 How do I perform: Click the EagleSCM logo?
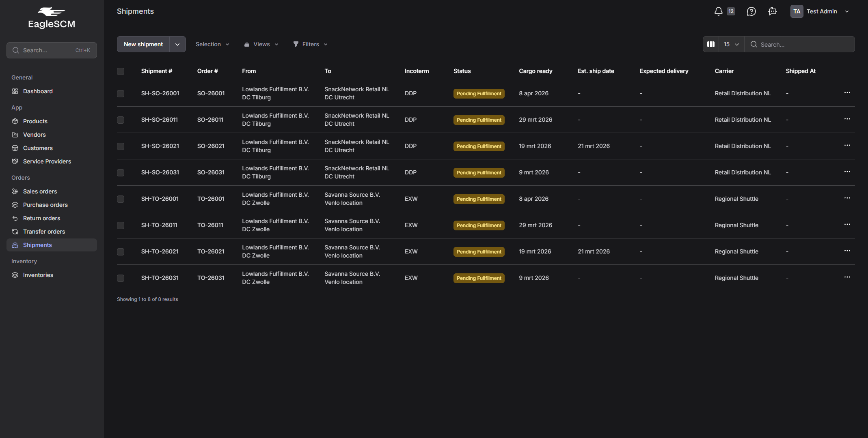(52, 18)
